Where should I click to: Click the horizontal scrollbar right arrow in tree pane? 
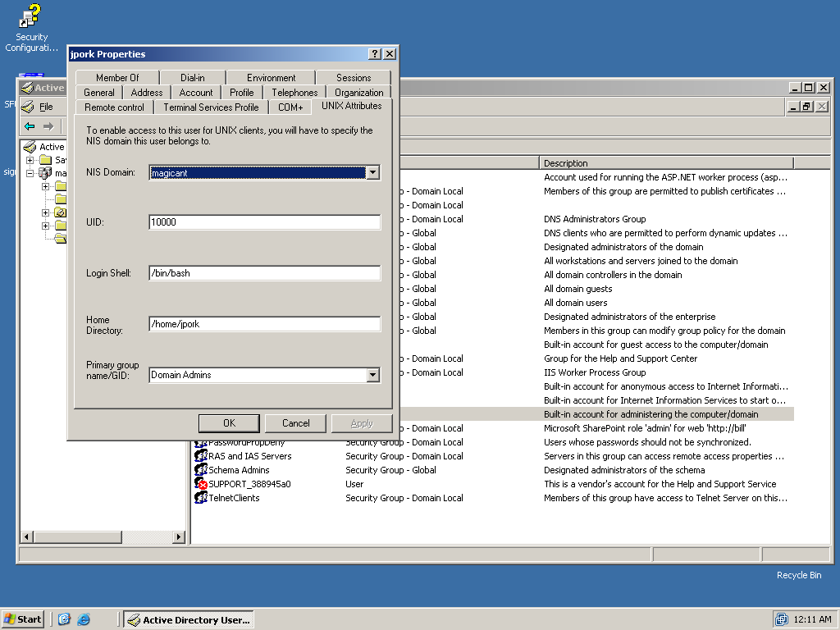[179, 536]
